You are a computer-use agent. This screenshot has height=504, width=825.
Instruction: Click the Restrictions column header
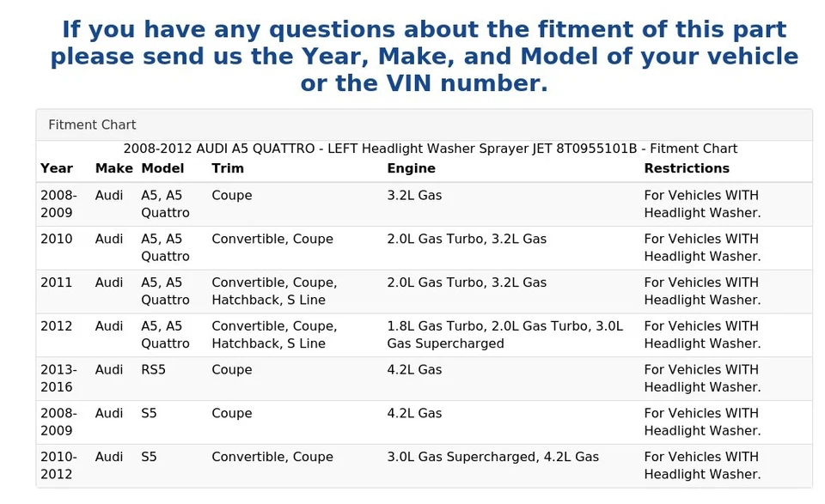687,168
